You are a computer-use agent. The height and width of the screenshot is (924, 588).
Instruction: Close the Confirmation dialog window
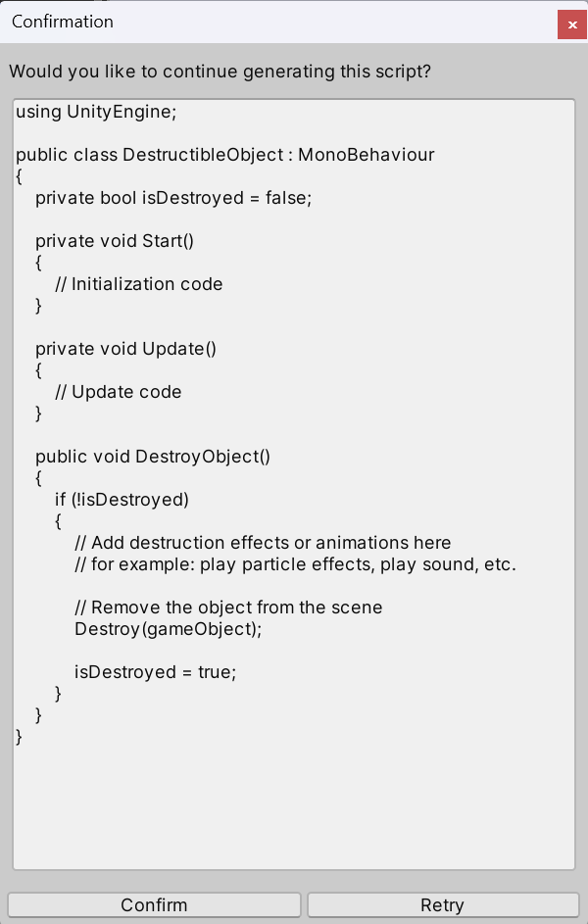[571, 24]
